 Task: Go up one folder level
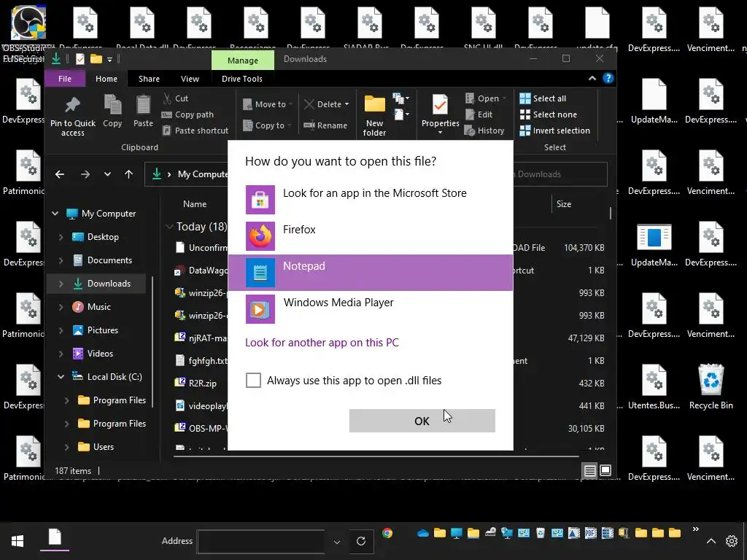tap(128, 174)
